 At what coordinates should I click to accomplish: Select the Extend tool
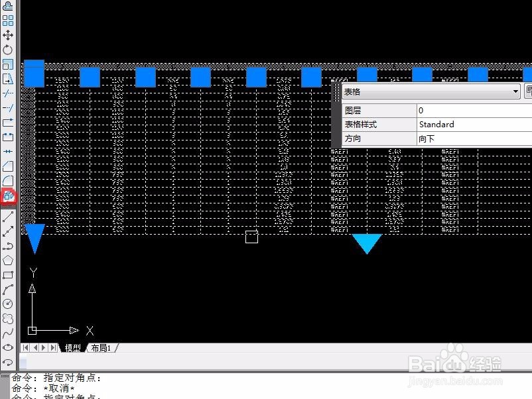[x=8, y=108]
